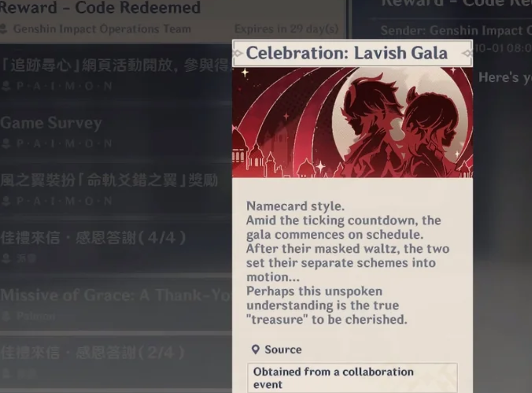Open the 風之翼裝扮「命軌交錯之翼」獎勵 mail
532x393 pixels.
point(116,189)
